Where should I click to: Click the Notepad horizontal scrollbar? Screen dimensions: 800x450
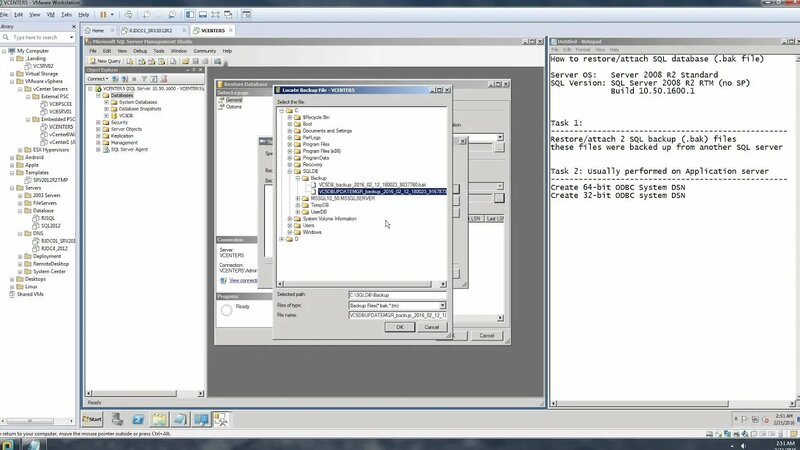(x=673, y=403)
